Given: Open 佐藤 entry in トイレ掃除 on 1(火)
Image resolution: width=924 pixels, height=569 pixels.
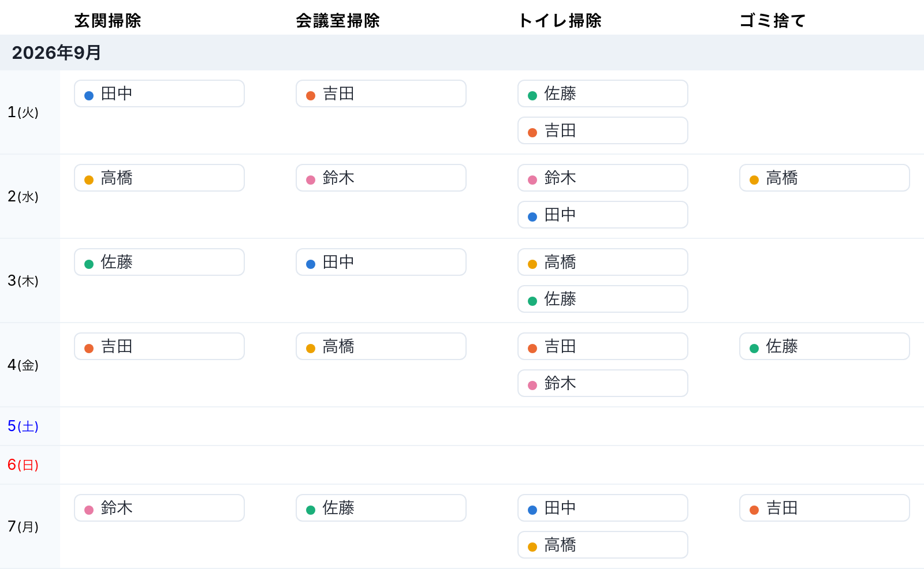Looking at the screenshot, I should pyautogui.click(x=603, y=93).
